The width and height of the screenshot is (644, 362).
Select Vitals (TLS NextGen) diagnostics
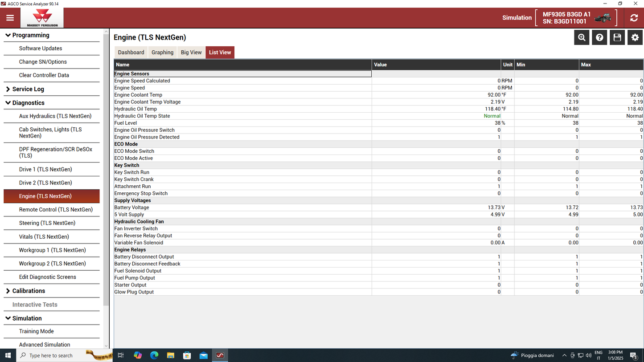44,237
